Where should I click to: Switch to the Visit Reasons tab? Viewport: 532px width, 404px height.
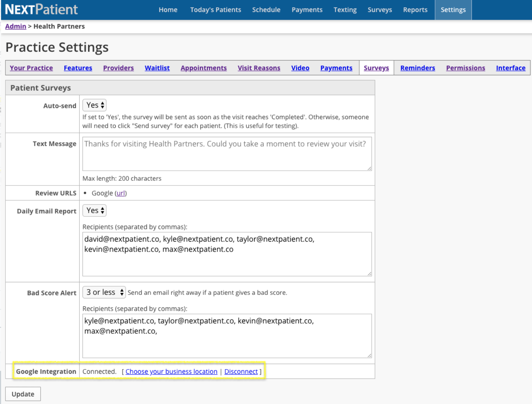(259, 68)
